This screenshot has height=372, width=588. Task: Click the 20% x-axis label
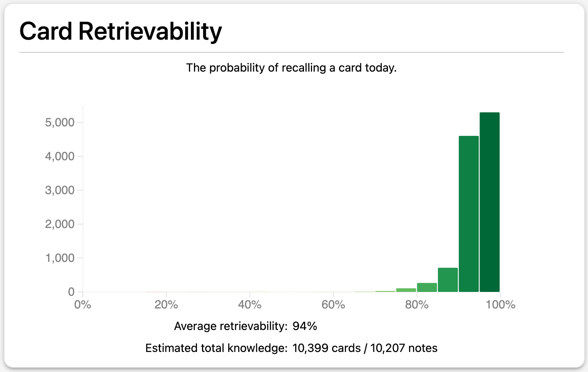click(x=166, y=305)
